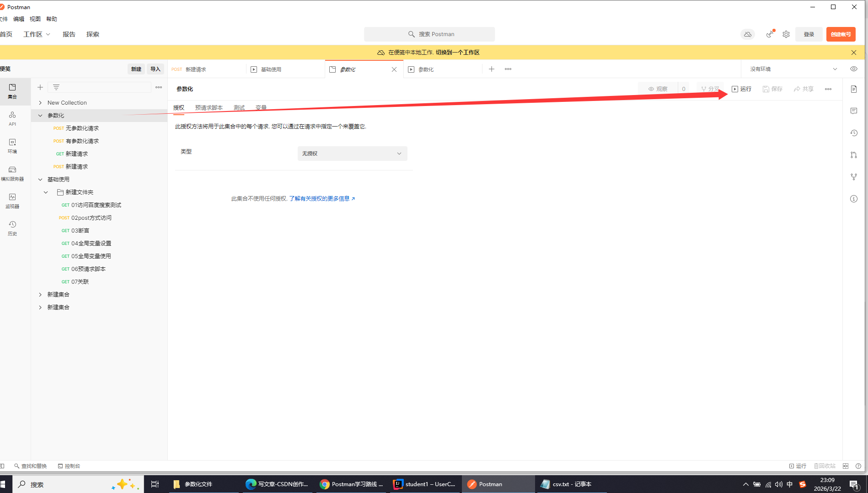Collapse the 基础使用 collection
The image size is (868, 493).
(x=40, y=180)
